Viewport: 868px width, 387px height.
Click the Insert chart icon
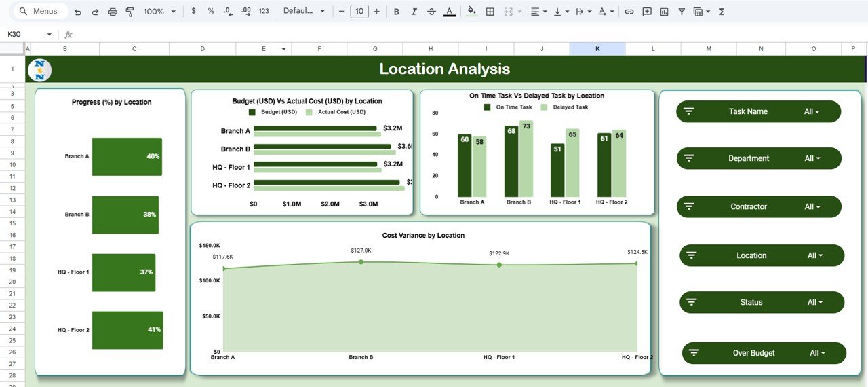(x=664, y=12)
